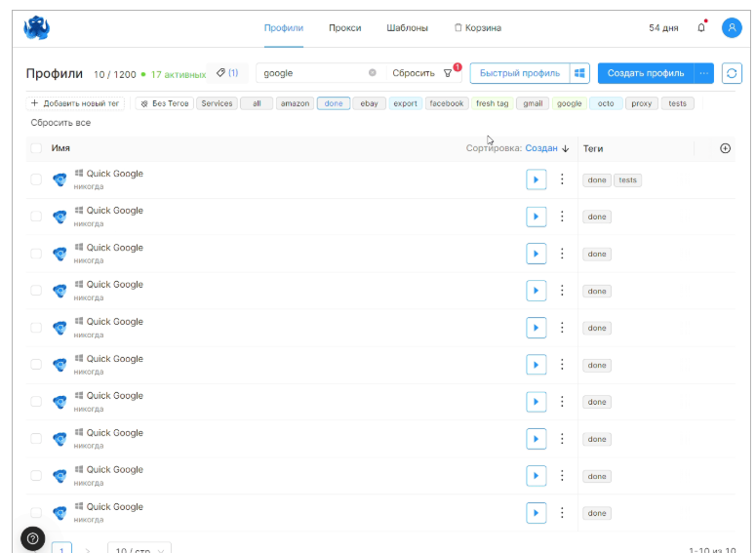Screen dimensions: 756x553
Task: Filter by the amazon tag
Action: point(295,103)
